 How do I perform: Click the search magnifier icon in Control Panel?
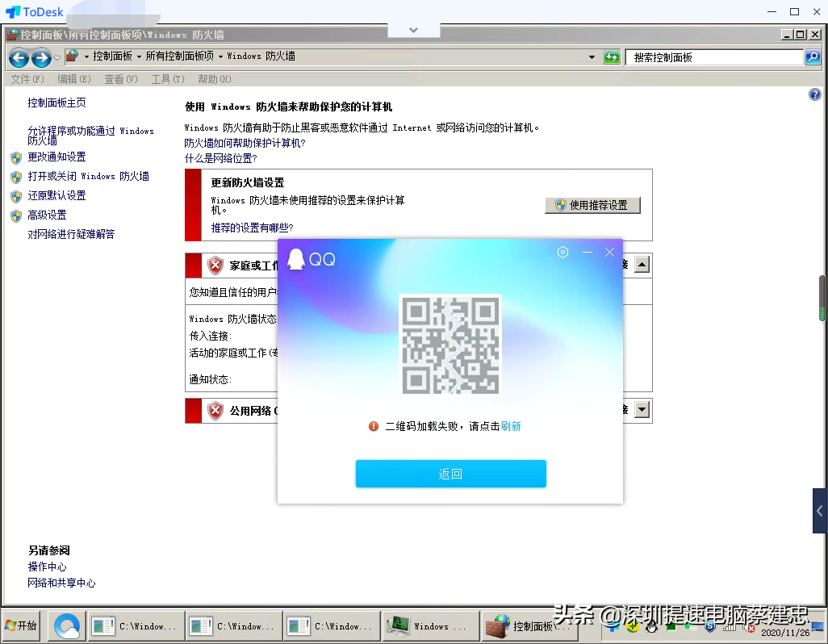(811, 56)
